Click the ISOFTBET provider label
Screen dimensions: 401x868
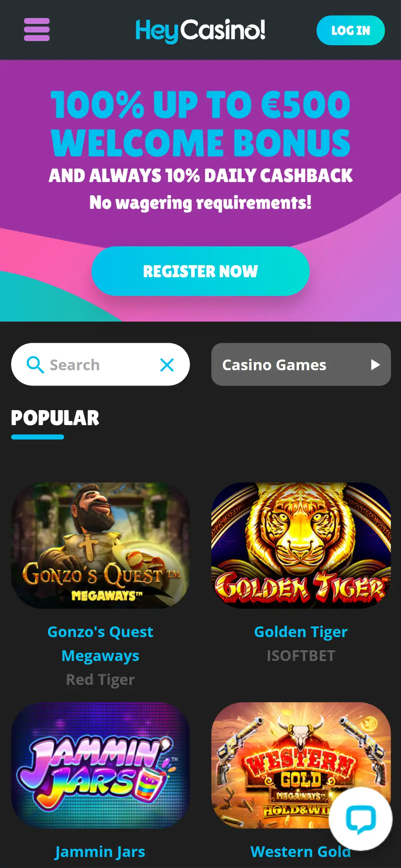301,656
